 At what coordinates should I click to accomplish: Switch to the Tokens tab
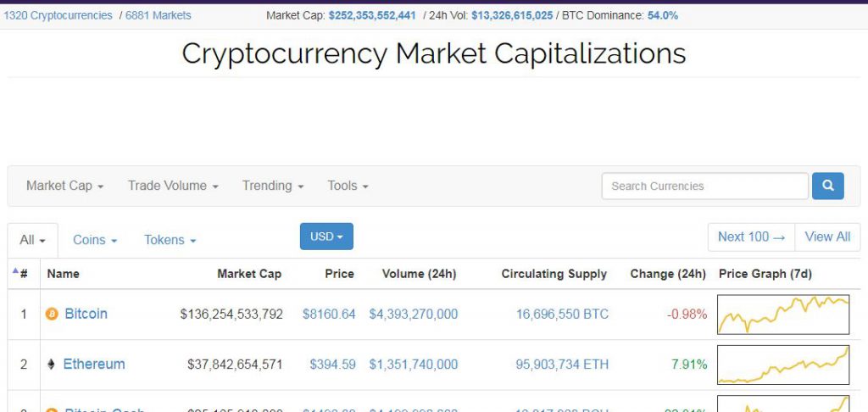click(170, 241)
